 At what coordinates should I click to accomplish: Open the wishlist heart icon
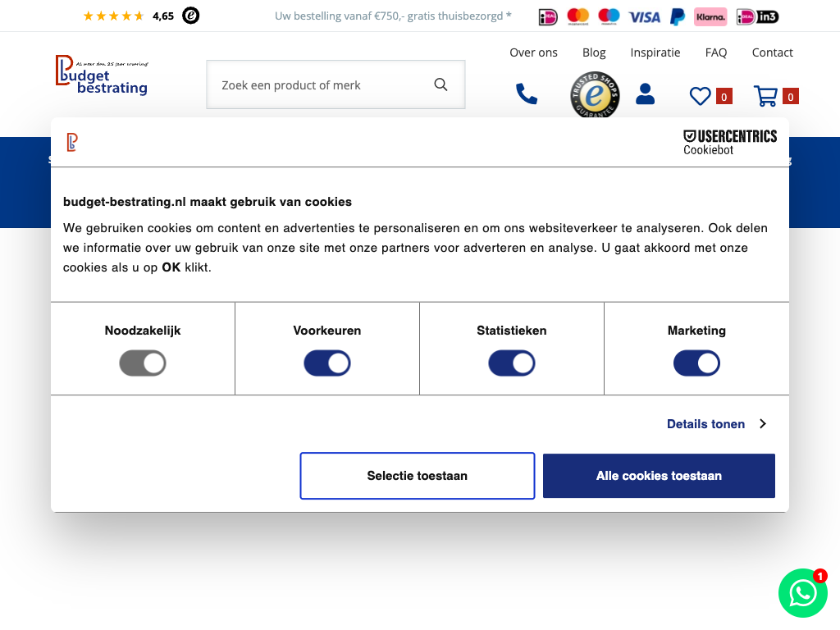pyautogui.click(x=700, y=97)
